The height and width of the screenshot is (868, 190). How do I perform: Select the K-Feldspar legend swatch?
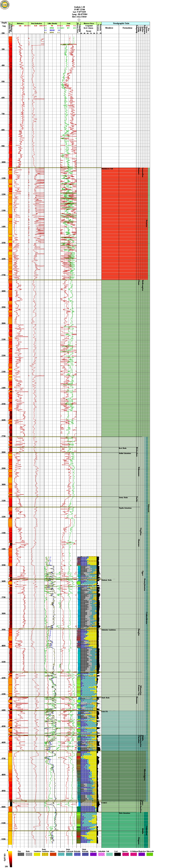click(x=134, y=854)
